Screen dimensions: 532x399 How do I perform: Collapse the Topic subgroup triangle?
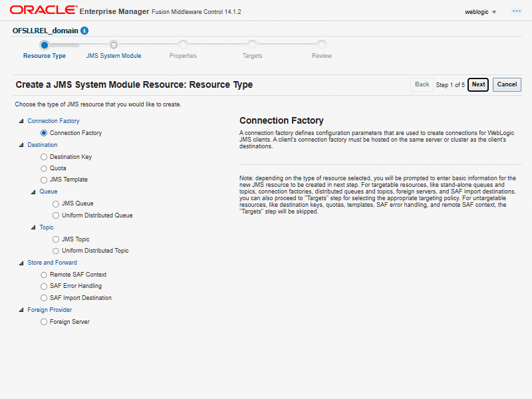(33, 227)
